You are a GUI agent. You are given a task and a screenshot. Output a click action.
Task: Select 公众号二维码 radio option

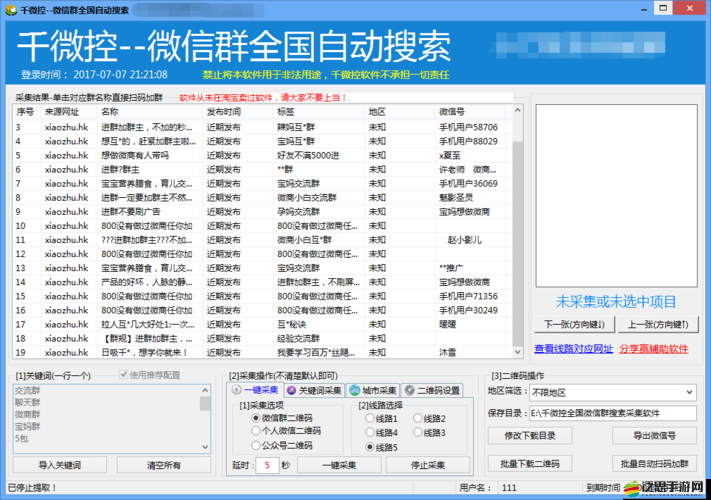pyautogui.click(x=256, y=445)
